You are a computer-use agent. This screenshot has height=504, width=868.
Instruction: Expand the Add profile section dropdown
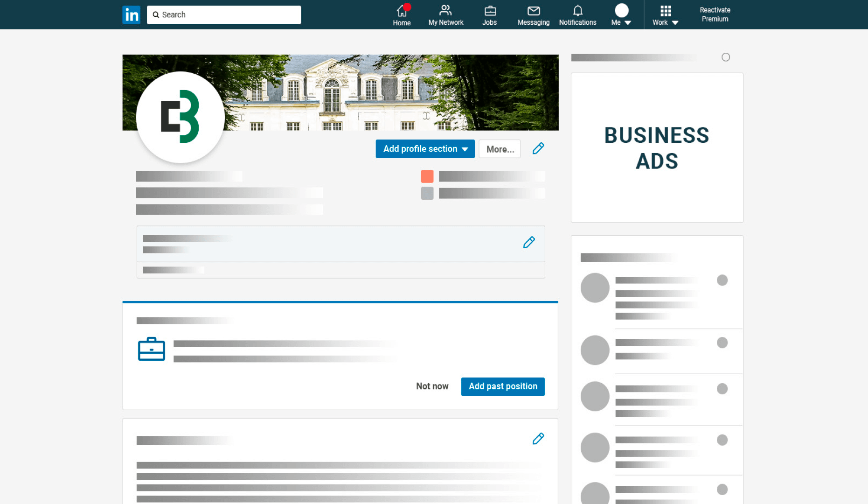425,149
